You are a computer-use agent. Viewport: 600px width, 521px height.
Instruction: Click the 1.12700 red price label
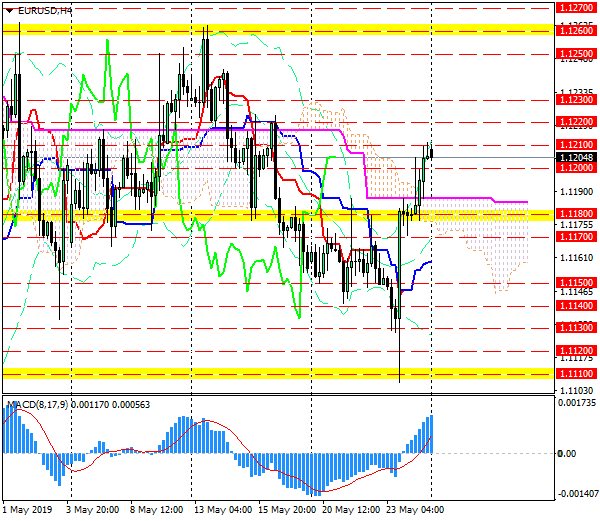click(577, 8)
